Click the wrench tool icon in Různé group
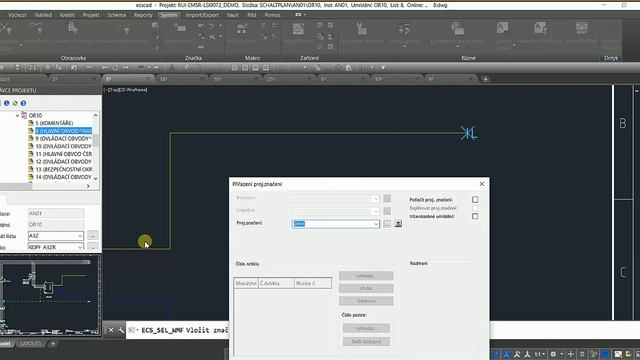The height and width of the screenshot is (360, 640). click(361, 29)
